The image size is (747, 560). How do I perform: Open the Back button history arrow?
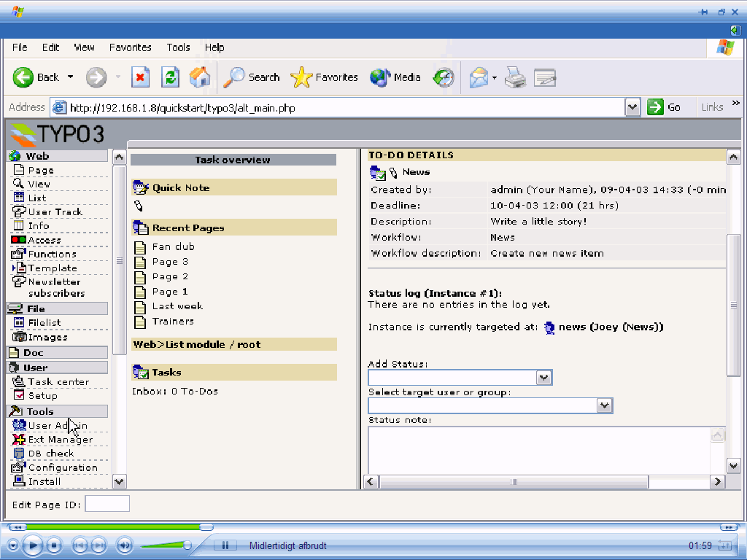click(71, 77)
